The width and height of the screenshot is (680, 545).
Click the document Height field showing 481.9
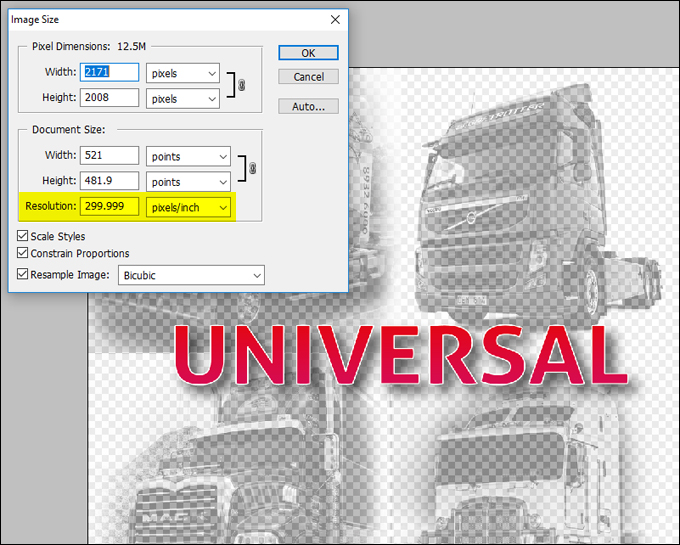click(x=109, y=180)
